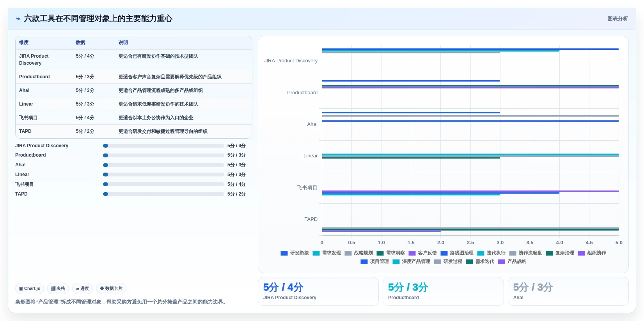The image size is (644, 321).
Task: Click the 飞书项目 label on chart axis
Action: tap(307, 188)
